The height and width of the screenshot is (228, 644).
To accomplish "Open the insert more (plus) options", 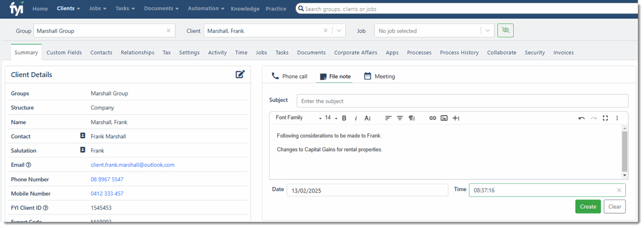I will [x=456, y=118].
